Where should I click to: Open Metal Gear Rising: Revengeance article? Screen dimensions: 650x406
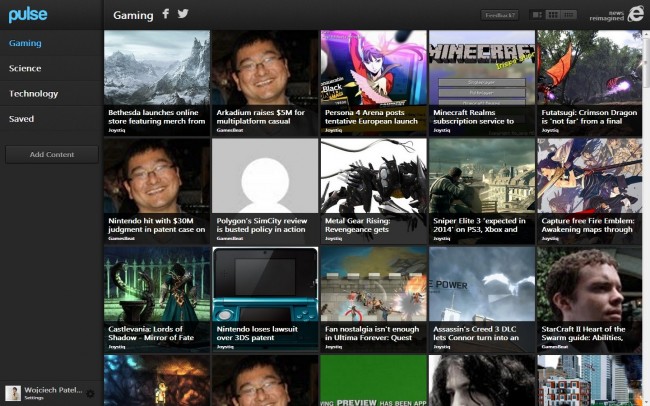(x=374, y=191)
